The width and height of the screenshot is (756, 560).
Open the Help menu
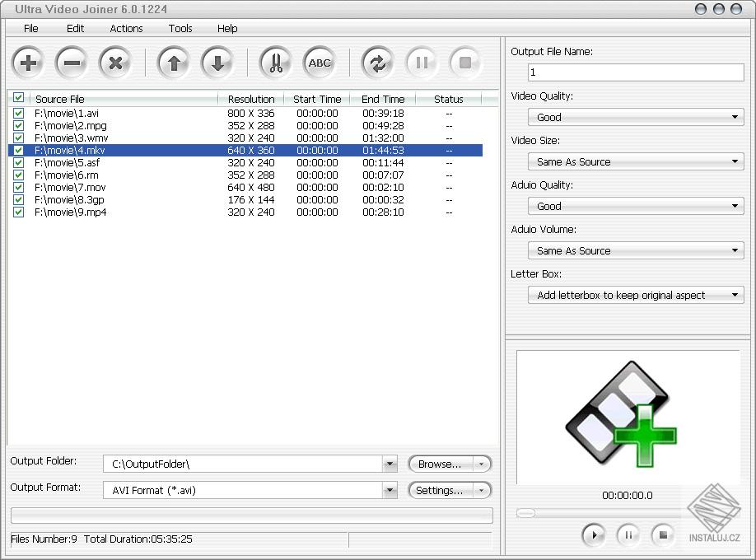227,29
